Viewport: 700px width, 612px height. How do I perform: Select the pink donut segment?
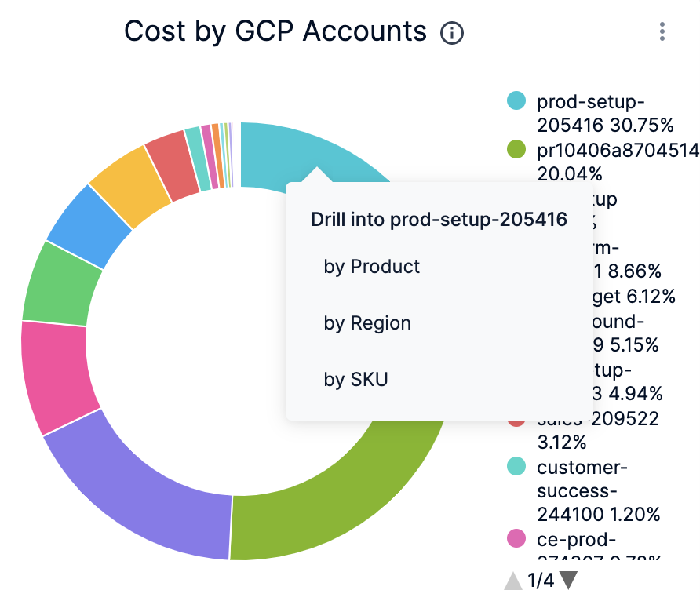(x=55, y=377)
